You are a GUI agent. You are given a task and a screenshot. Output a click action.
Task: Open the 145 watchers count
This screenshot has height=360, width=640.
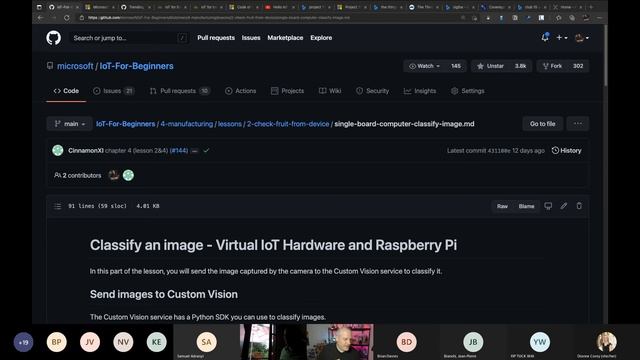coord(456,66)
